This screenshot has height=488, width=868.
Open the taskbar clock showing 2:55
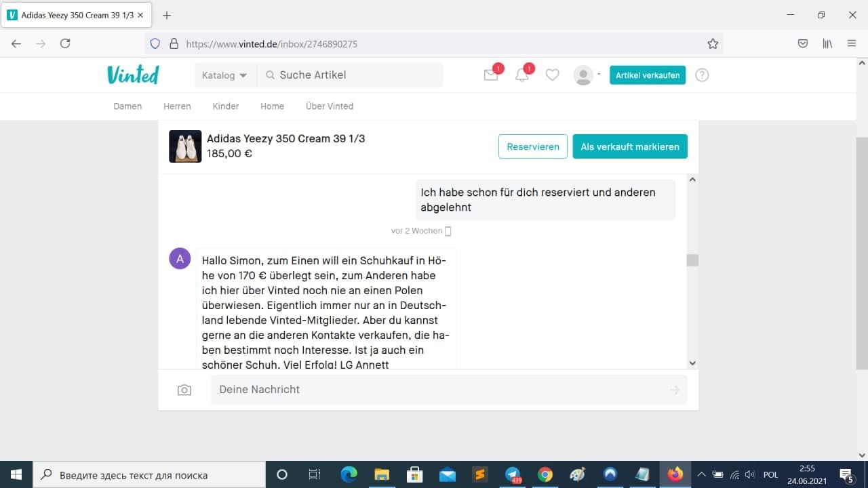(x=807, y=474)
